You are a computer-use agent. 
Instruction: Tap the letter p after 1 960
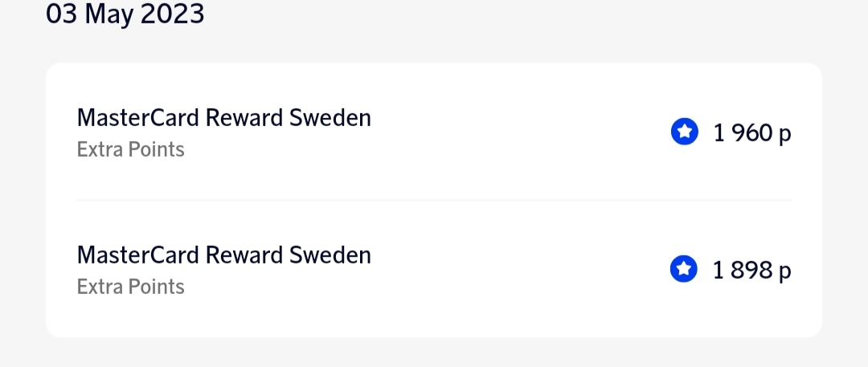[785, 135]
